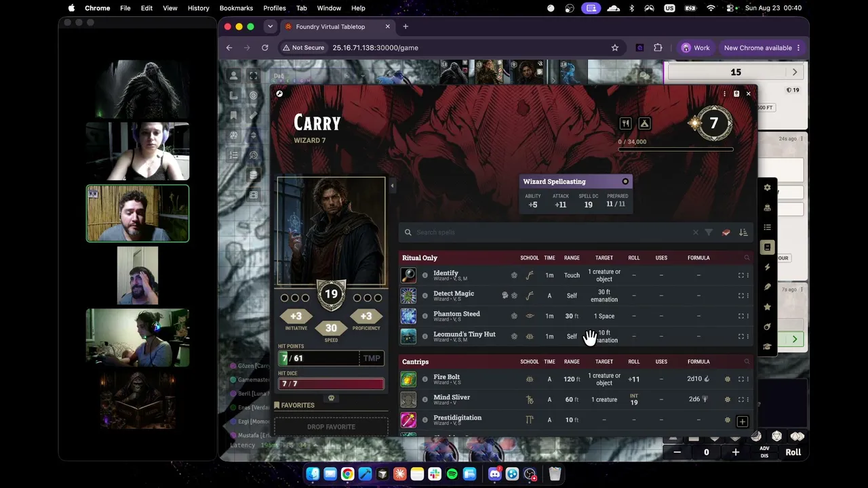This screenshot has height=488, width=868.
Task: Open the Identify spell icon
Action: [x=408, y=275]
